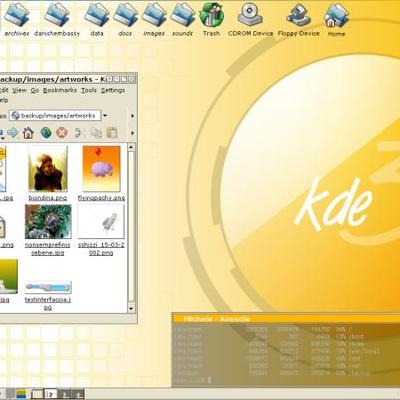Click the scroll up arrow in file view

point(131,147)
